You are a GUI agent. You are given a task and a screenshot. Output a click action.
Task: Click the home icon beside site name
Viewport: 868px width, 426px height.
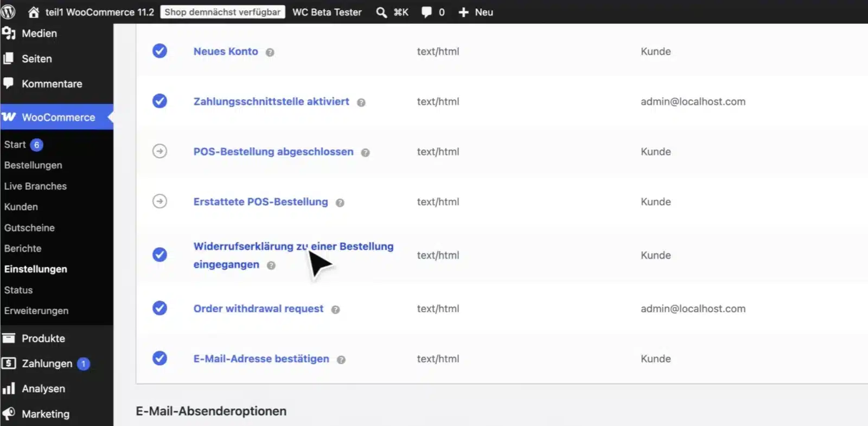pos(34,12)
